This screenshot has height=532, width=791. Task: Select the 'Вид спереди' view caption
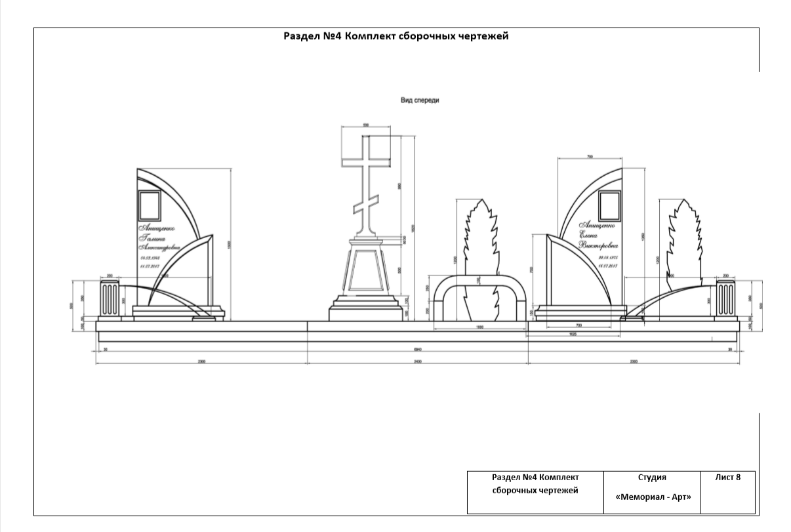click(419, 100)
